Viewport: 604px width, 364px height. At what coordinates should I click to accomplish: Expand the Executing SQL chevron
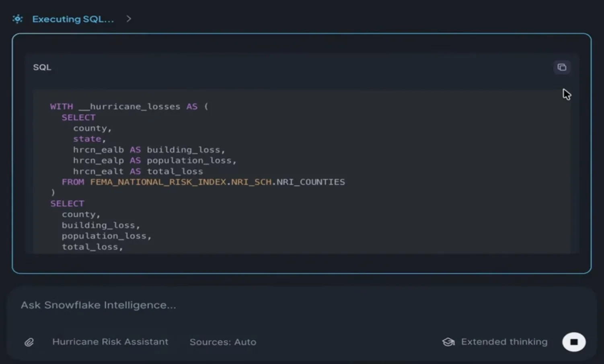coord(129,19)
